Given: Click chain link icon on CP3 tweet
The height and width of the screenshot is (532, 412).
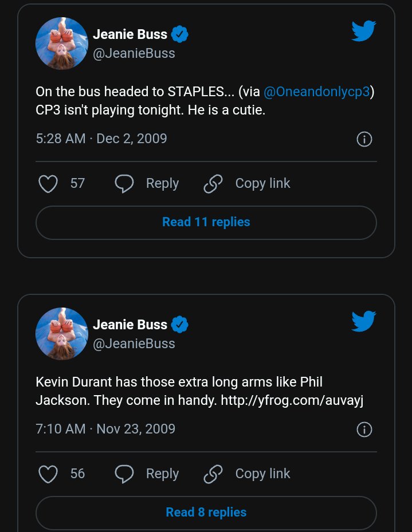Looking at the screenshot, I should point(213,184).
